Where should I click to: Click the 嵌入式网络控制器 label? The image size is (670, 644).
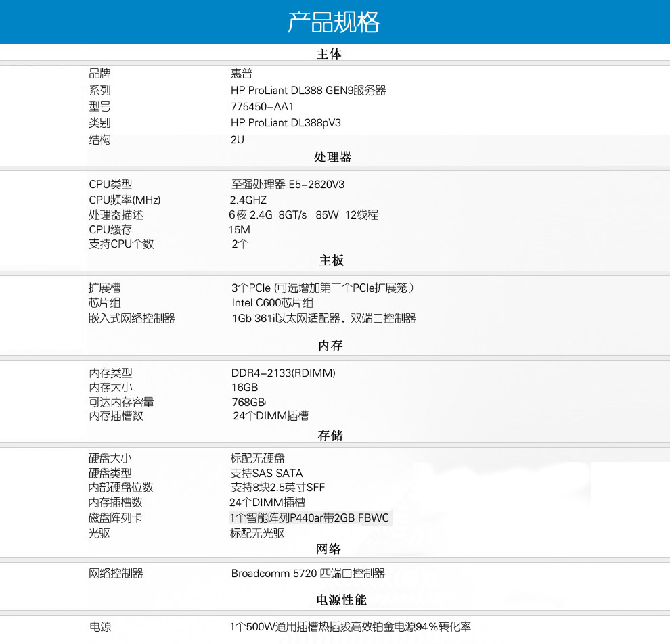coord(131,318)
